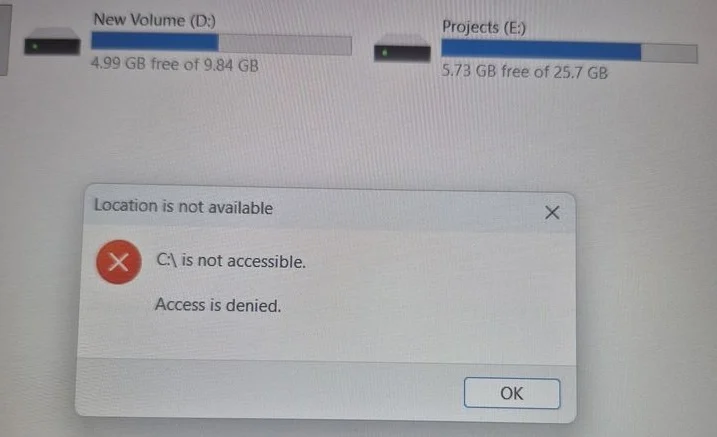Close the Location is not available dialog
The image size is (717, 437).
pyautogui.click(x=552, y=212)
